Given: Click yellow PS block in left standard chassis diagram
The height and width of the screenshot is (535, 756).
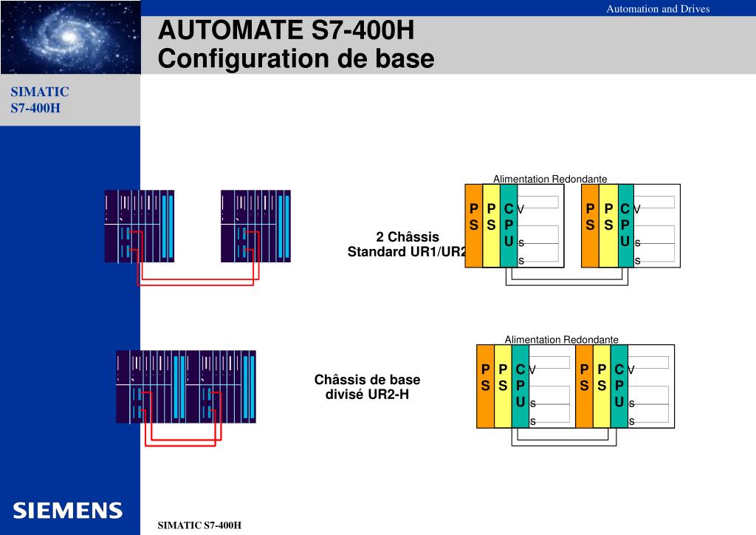Looking at the screenshot, I should coord(491,226).
